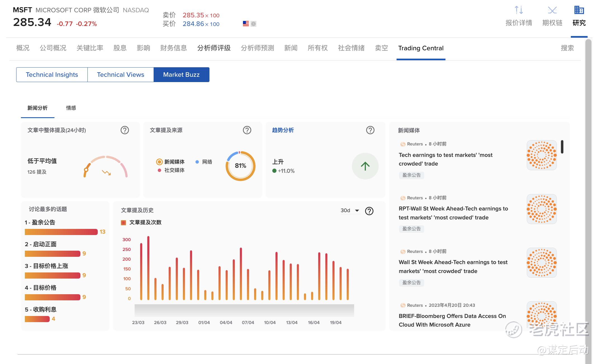This screenshot has width=601, height=364.
Task: Click the 81% donut chart
Action: pyautogui.click(x=240, y=166)
